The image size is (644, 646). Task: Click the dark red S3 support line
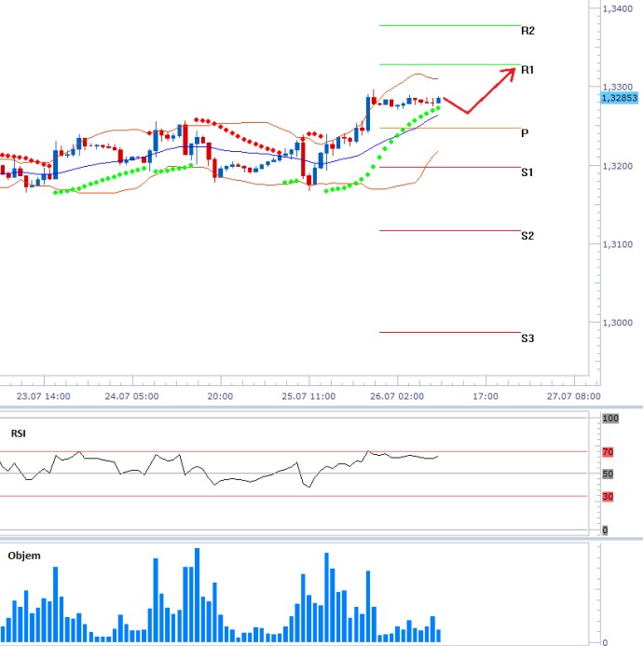(x=450, y=332)
